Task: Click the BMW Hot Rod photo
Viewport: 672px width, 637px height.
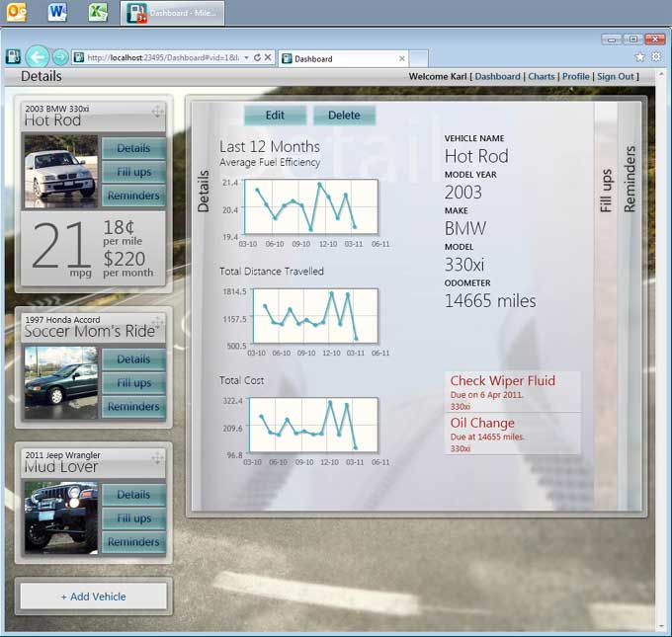Action: 61,172
